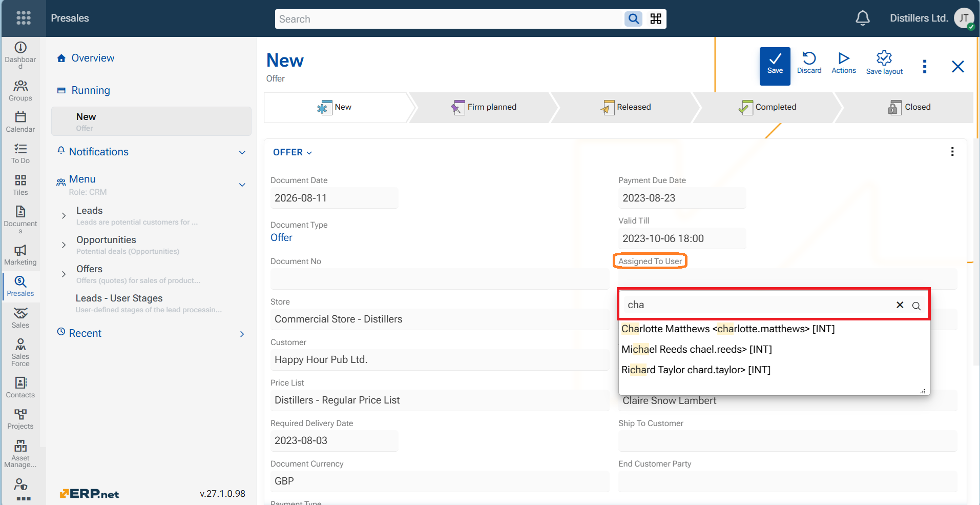Open the Dashboard sidebar item
Viewport: 980px width, 505px height.
point(20,55)
